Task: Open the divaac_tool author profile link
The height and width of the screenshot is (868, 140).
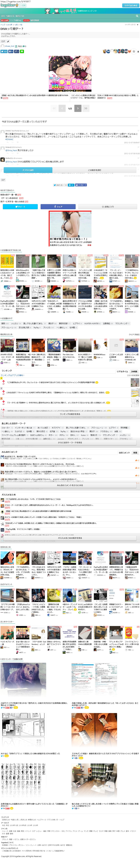Action: click(10, 46)
